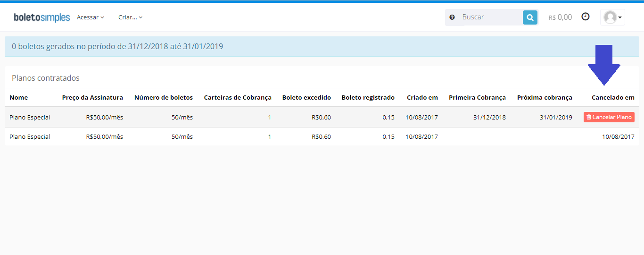Click the boletos gerados period banner
This screenshot has width=644, height=255.
[x=322, y=46]
